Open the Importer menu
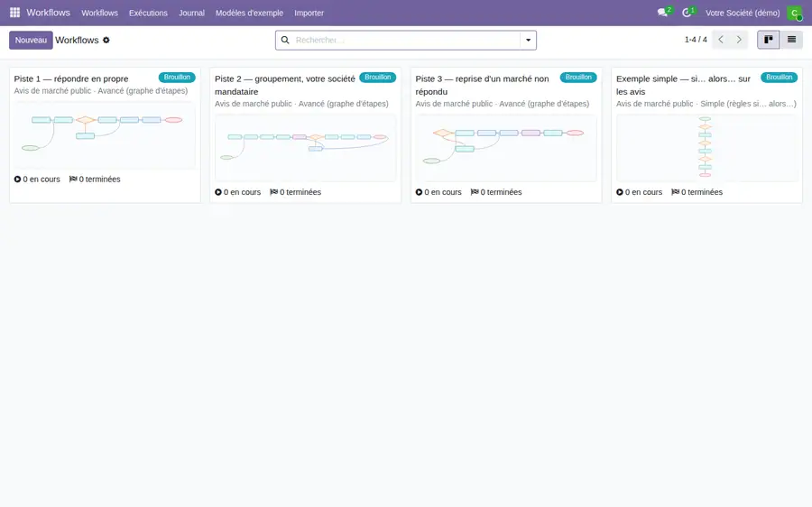Viewport: 812px width, 507px height. point(309,13)
